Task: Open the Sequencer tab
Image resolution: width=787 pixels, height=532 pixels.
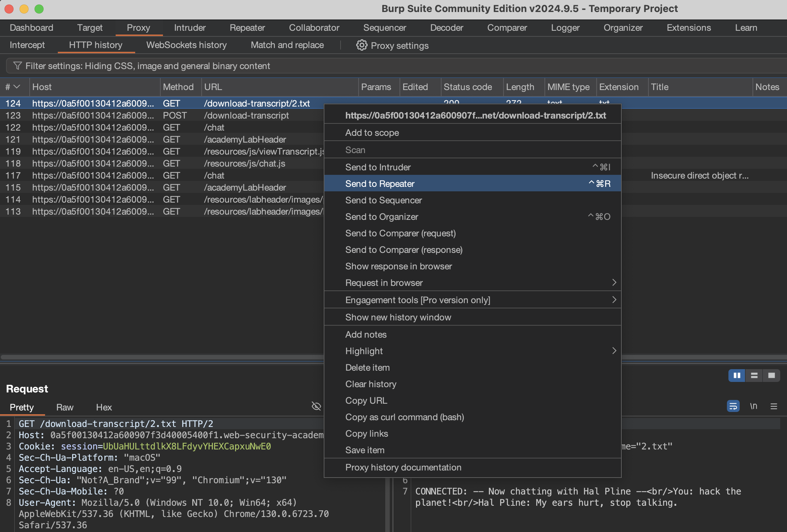Action: (x=385, y=28)
